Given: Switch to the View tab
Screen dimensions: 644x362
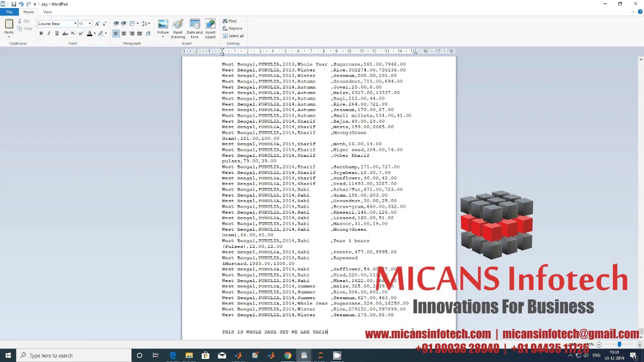Looking at the screenshot, I should pyautogui.click(x=47, y=12).
